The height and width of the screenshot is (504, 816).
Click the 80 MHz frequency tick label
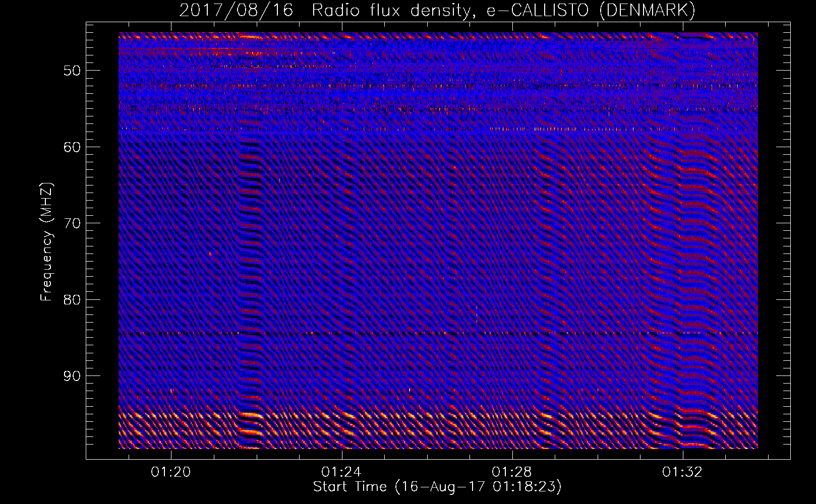[72, 300]
